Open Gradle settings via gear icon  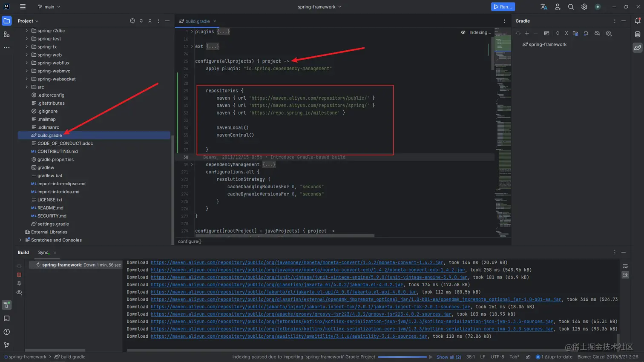click(608, 33)
